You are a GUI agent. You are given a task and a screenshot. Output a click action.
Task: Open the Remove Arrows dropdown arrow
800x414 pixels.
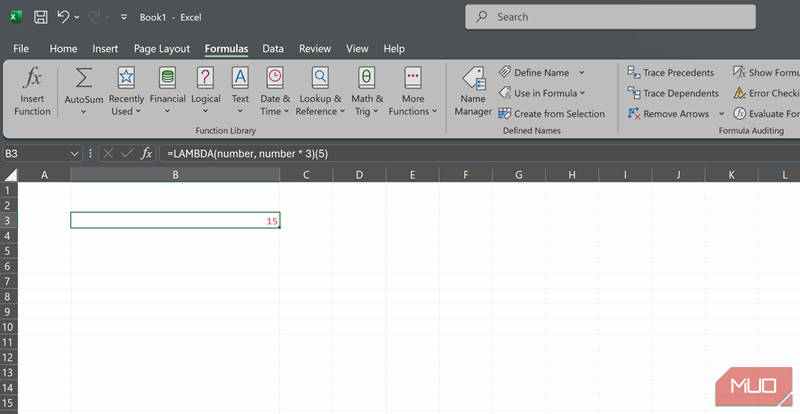tap(721, 114)
